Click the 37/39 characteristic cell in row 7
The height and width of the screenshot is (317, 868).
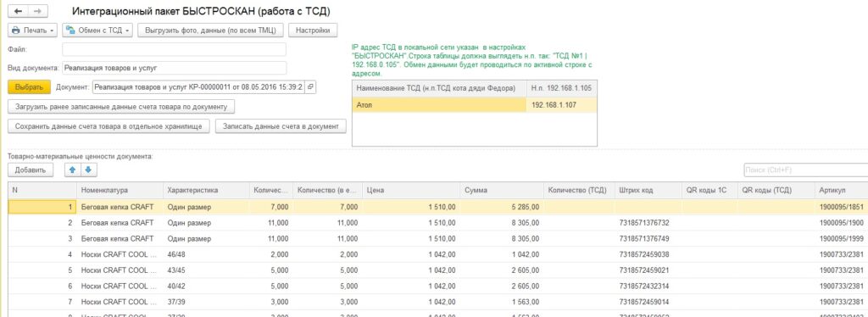[206, 302]
